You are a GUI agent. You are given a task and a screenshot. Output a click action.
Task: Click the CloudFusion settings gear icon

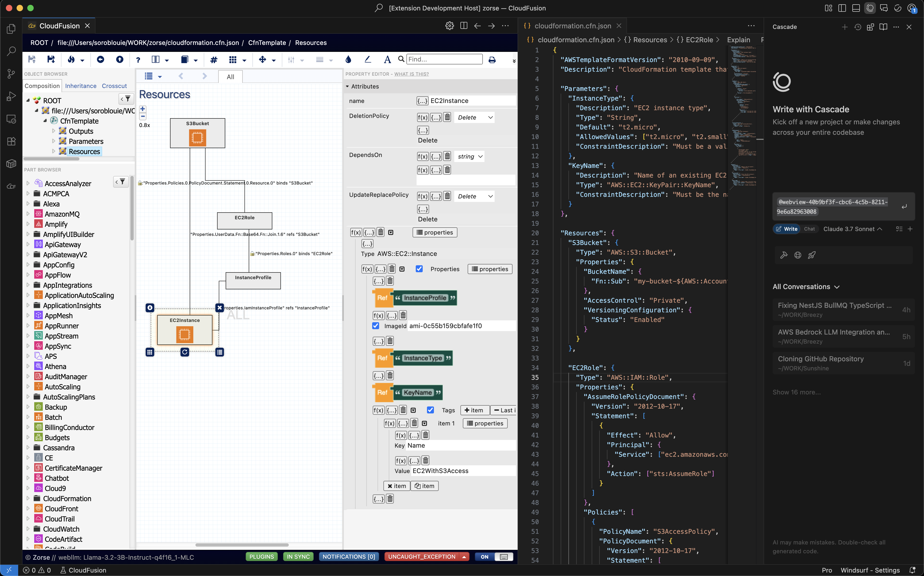coord(449,26)
